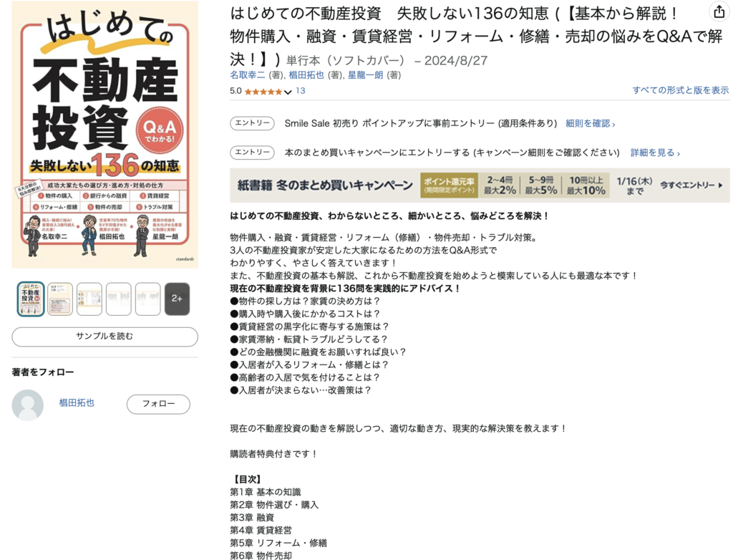
Task: Click 今すぐエントリー arrow on banner
Action: coord(691,185)
